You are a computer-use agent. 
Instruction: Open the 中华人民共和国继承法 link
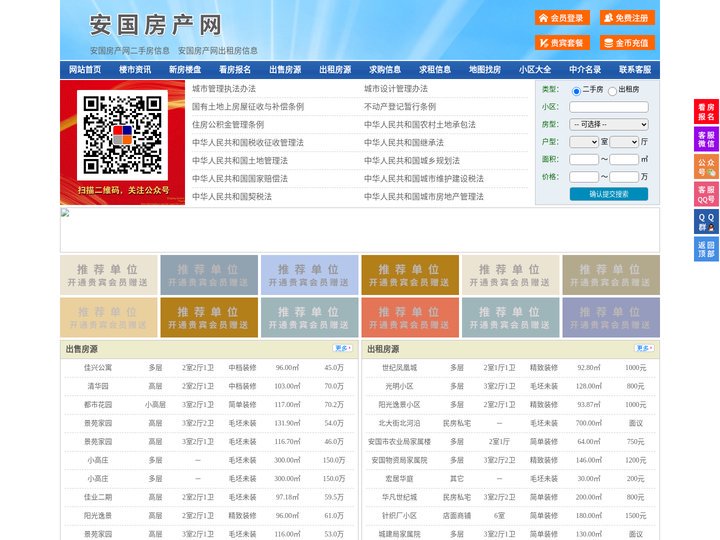click(404, 142)
